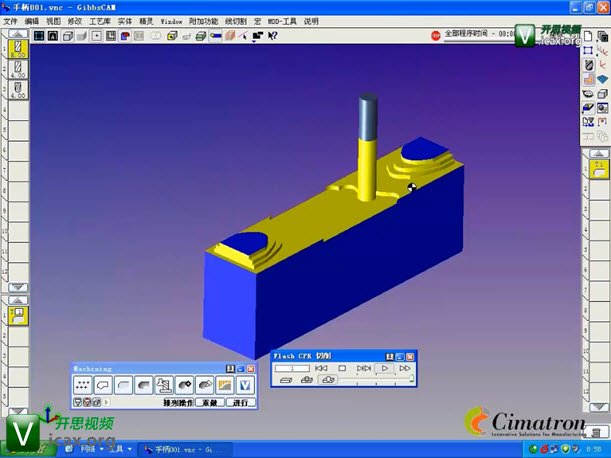Click the 手柄001.vnc taskbar button

coord(185,450)
